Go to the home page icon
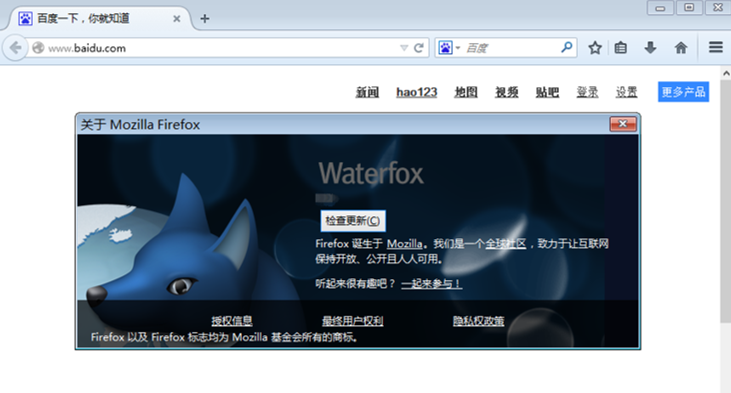731x393 pixels. coord(681,48)
